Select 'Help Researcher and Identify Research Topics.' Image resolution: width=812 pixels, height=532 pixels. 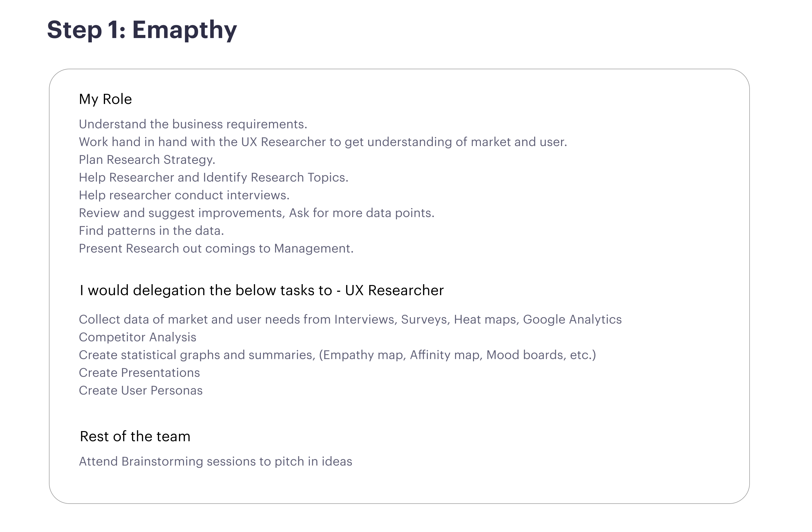click(x=214, y=178)
